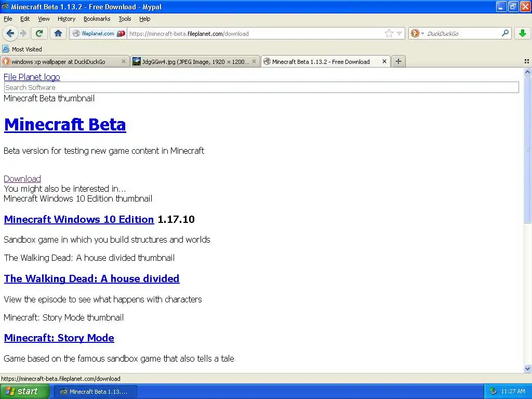Click the Forward arrow button
Viewport: 532px width, 399px height.
pos(23,33)
